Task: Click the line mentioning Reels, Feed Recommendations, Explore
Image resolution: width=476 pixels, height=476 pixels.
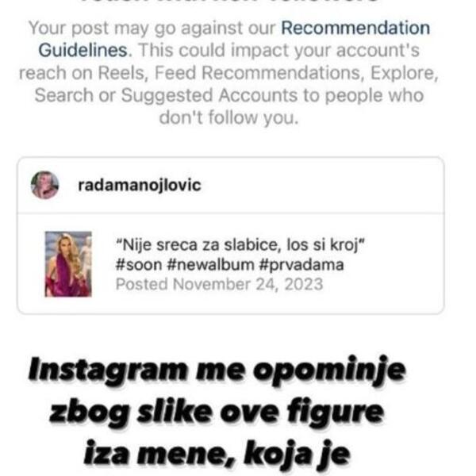Action: pos(229,73)
